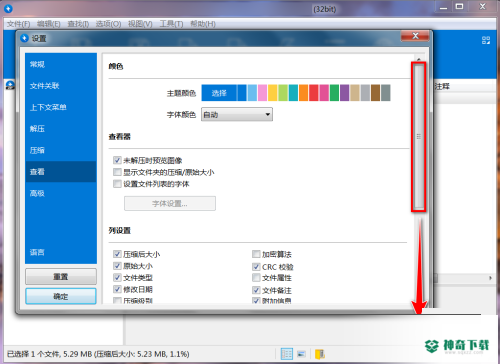Screen dimensions: 500x364
Task: Enable 显示文件夹的压缩/原始大小 checkbox
Action: pos(117,172)
